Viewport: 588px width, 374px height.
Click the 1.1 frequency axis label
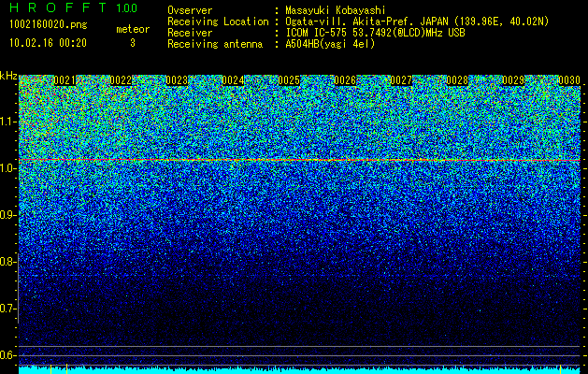tap(7, 122)
